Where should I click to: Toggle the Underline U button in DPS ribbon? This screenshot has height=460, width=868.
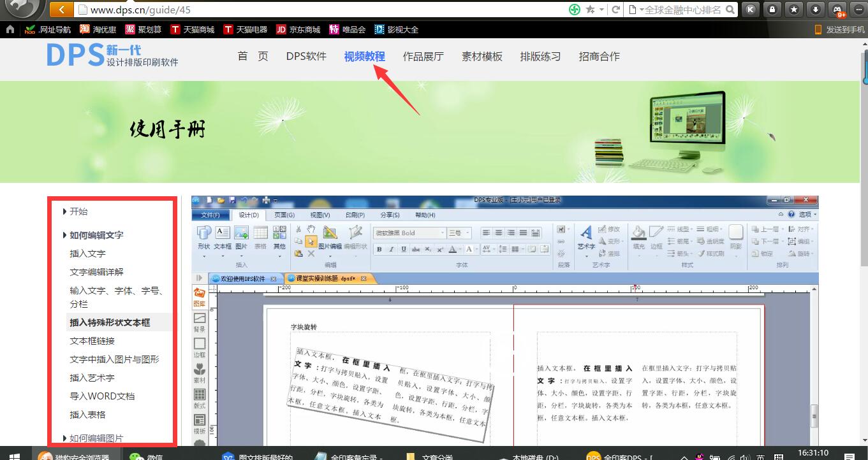[403, 250]
